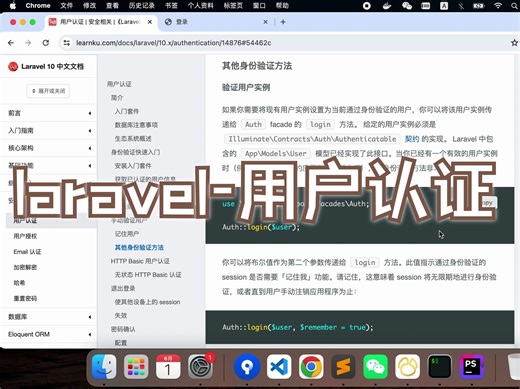This screenshot has height=389, width=520.
Task: Select the 用户认证 | 安全相关 tab
Action: [100, 22]
